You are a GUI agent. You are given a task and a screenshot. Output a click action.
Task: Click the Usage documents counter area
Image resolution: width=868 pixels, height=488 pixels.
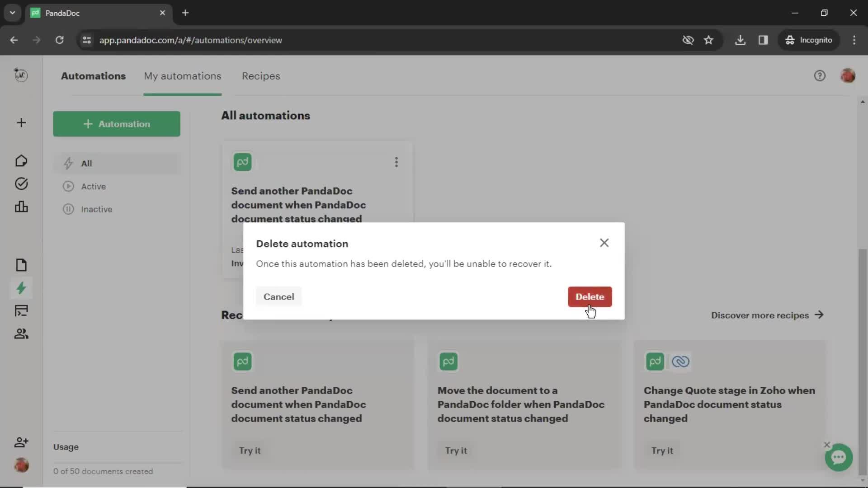103,471
